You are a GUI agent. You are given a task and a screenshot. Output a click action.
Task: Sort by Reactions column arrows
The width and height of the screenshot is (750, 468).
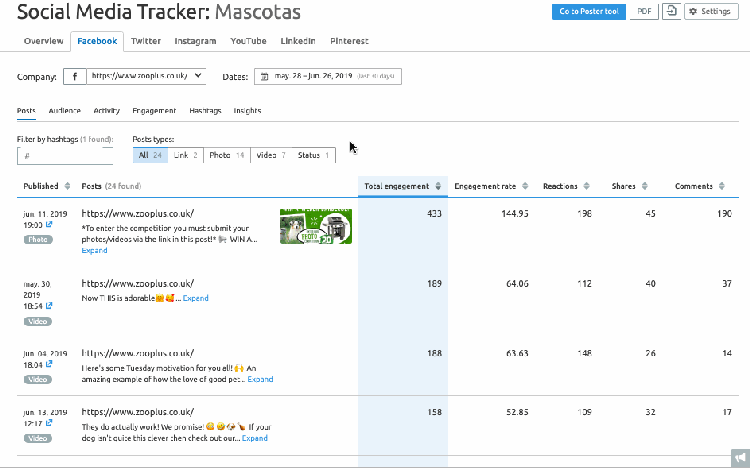pyautogui.click(x=587, y=186)
